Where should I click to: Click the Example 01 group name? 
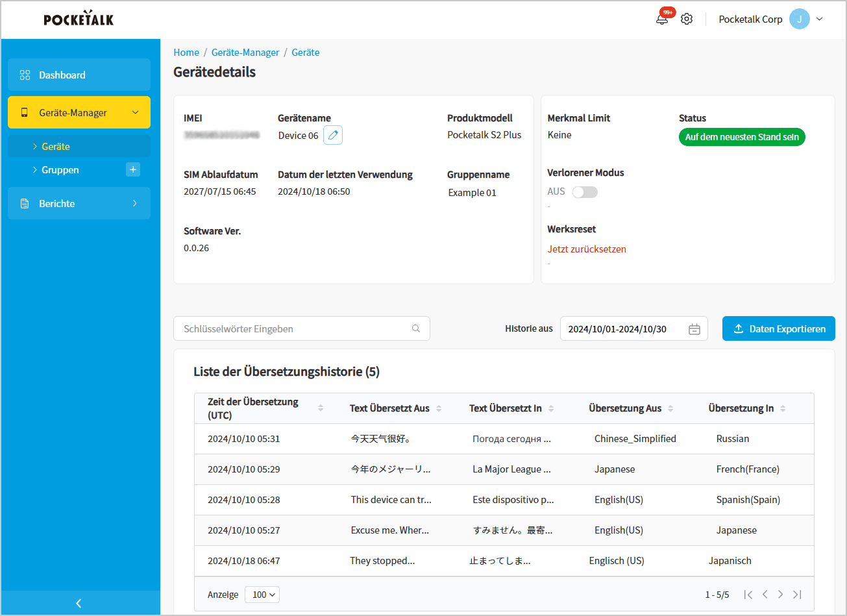tap(473, 193)
